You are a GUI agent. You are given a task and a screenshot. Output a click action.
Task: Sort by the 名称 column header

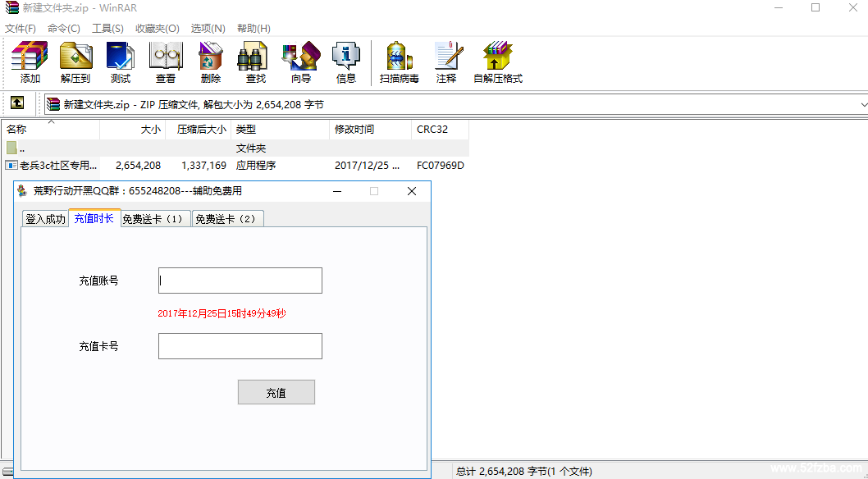pyautogui.click(x=50, y=130)
